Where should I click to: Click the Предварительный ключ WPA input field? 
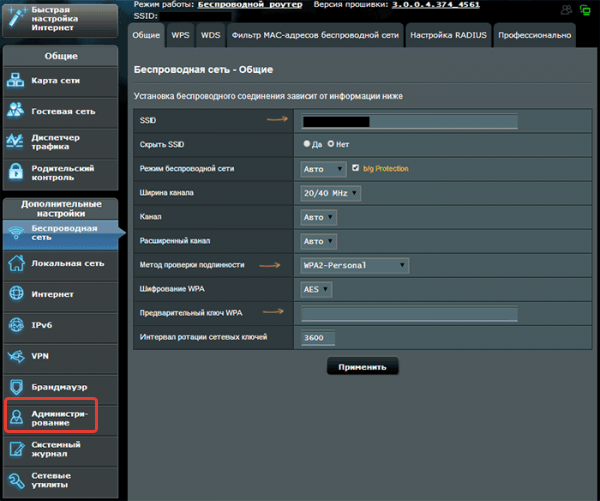410,314
